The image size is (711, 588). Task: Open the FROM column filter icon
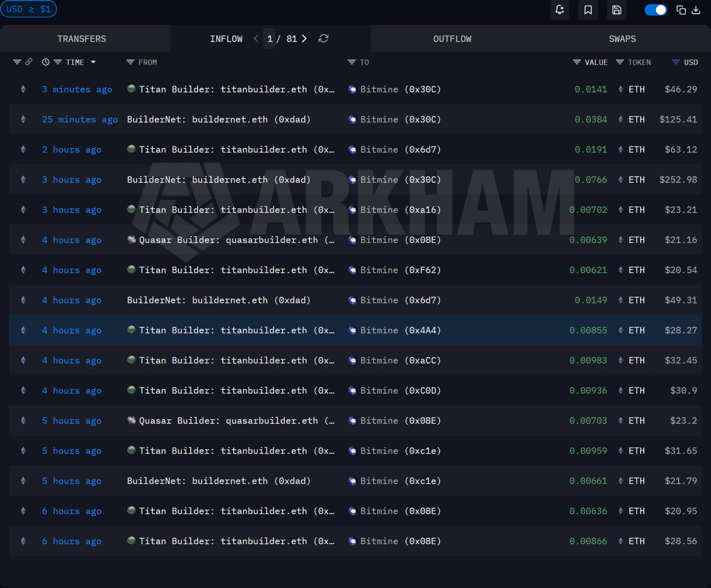130,62
